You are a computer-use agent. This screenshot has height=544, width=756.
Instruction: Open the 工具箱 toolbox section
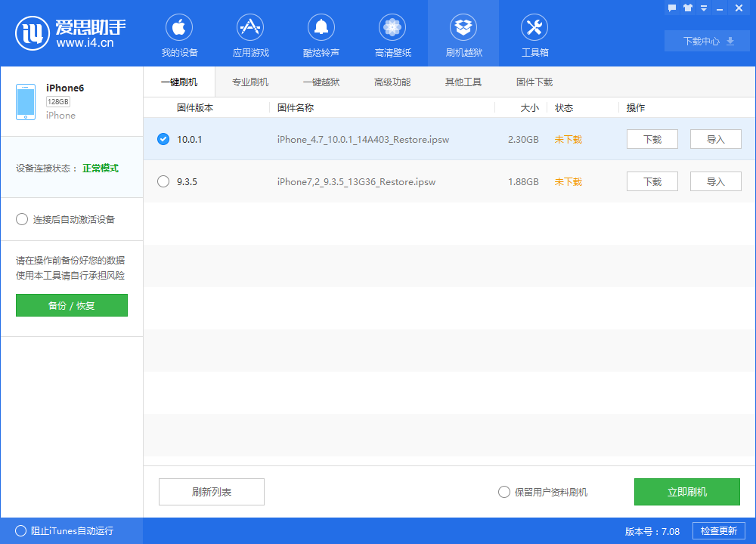point(534,34)
